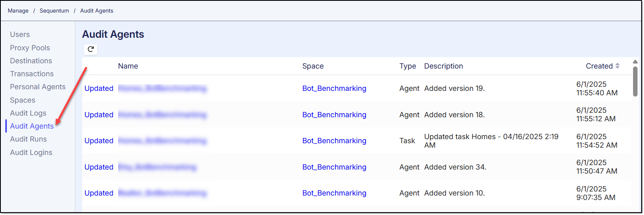Select Destinations from the left menu
This screenshot has width=644, height=215.
point(31,61)
